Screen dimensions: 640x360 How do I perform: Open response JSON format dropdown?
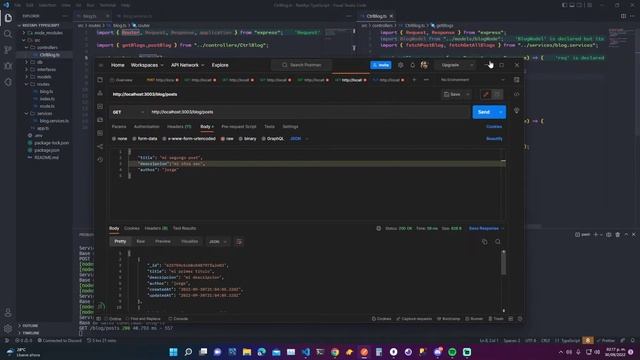point(218,242)
